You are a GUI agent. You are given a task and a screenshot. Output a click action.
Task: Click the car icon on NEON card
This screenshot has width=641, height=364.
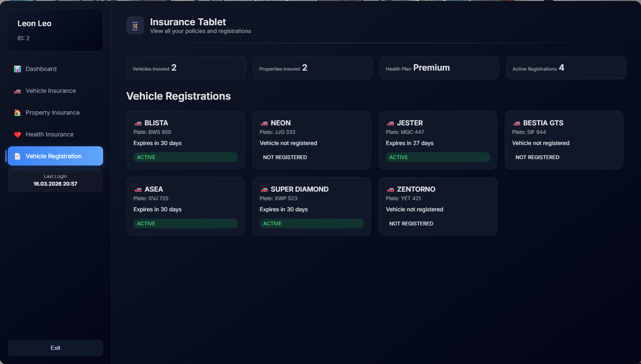pyautogui.click(x=264, y=123)
